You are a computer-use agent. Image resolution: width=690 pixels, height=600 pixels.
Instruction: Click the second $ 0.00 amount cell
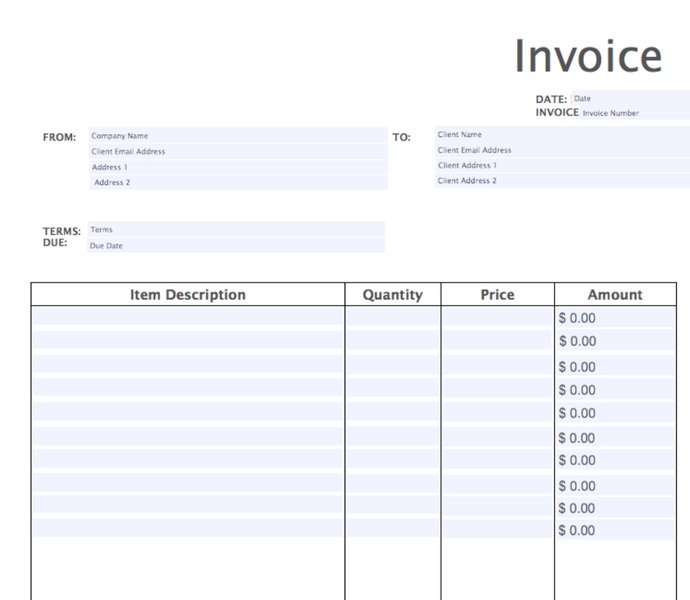click(616, 341)
